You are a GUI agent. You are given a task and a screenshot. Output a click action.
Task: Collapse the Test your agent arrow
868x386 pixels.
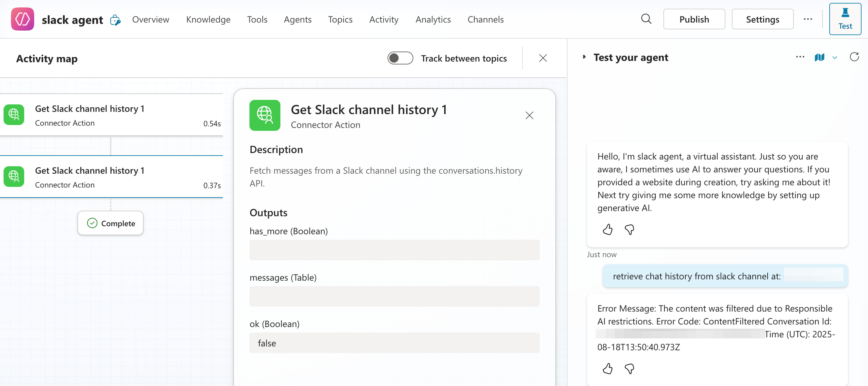[584, 57]
